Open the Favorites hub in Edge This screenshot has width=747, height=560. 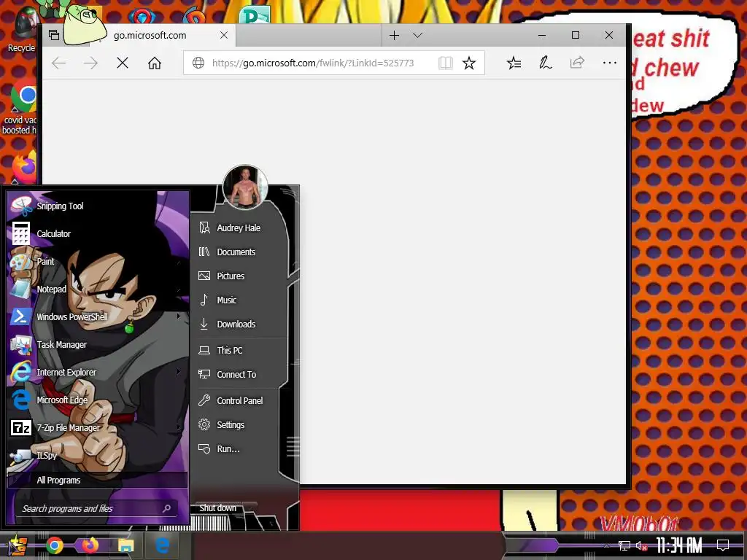pos(514,63)
